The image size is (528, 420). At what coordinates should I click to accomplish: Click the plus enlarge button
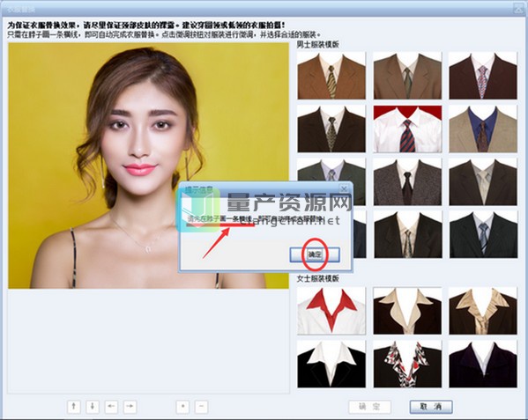[182, 407]
